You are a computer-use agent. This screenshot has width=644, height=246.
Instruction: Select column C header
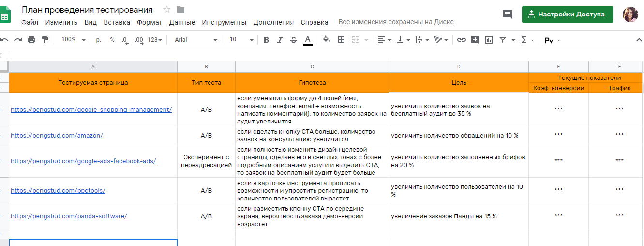tap(312, 67)
